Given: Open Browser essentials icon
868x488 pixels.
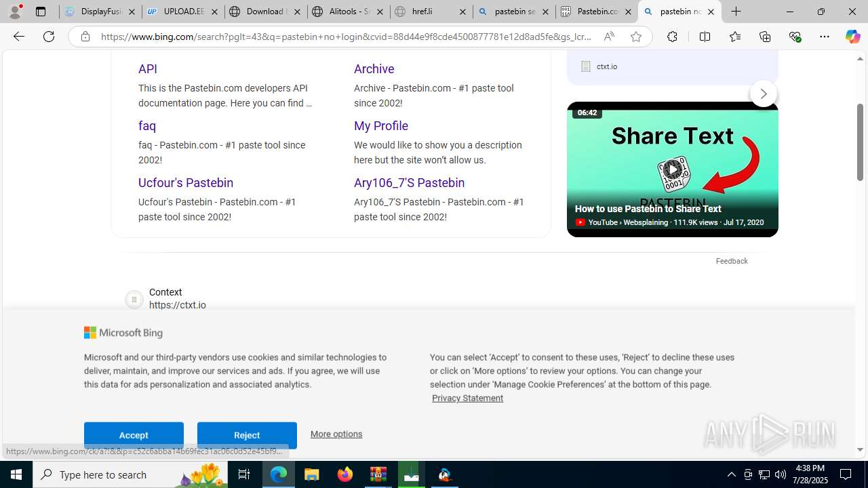Looking at the screenshot, I should pyautogui.click(x=795, y=37).
